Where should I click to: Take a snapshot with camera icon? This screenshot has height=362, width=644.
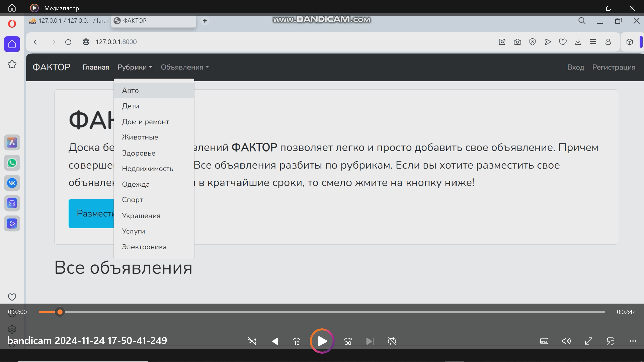pyautogui.click(x=517, y=42)
